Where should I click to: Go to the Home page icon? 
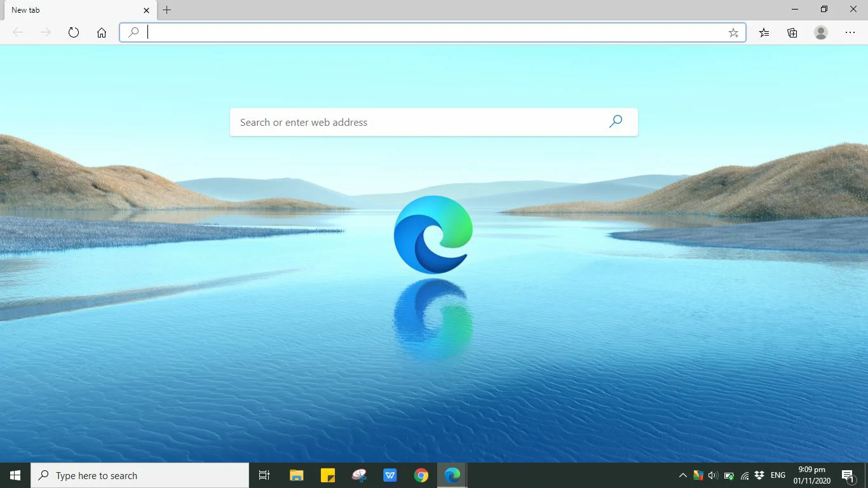point(102,32)
